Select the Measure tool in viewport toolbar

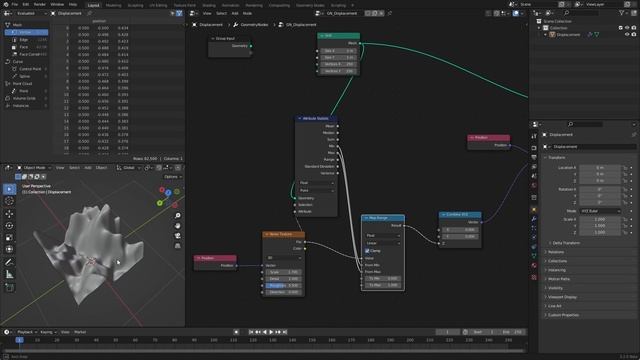(x=9, y=275)
